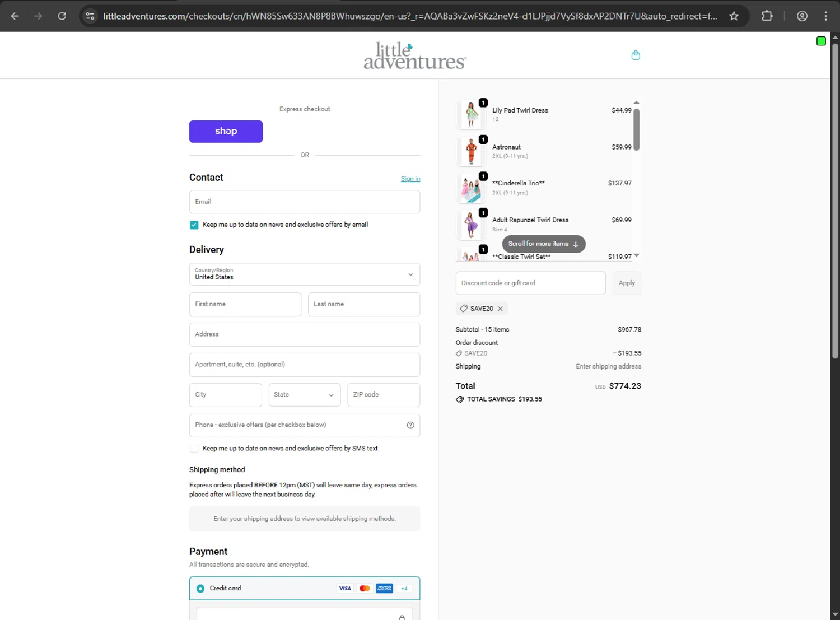Click the order summary scrollbar thumb
840x620 pixels.
pos(636,129)
